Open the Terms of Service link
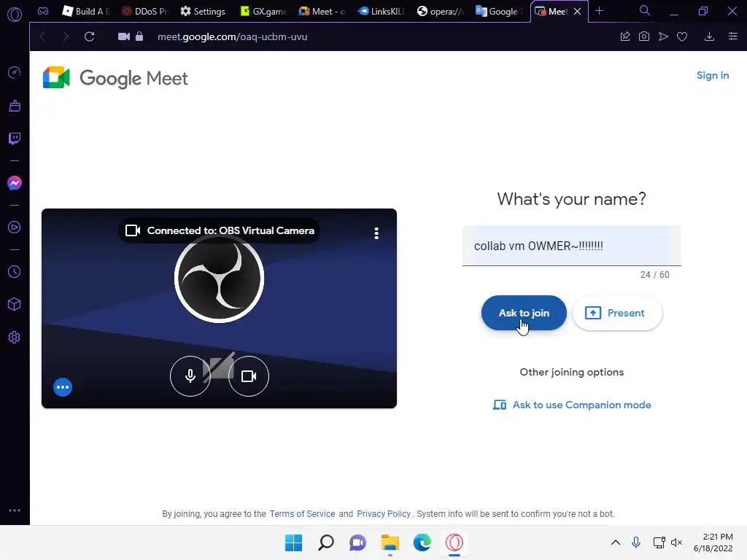This screenshot has width=747, height=560. (302, 514)
